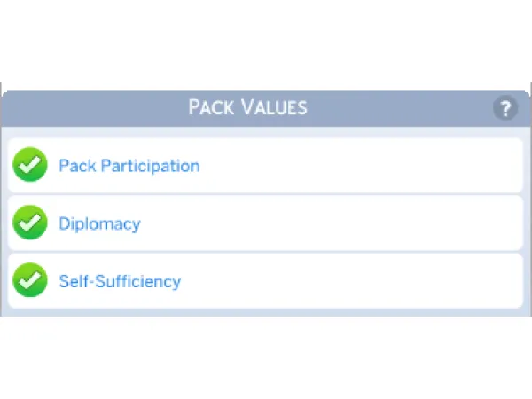This screenshot has width=532, height=399.
Task: Open the Pack Values help question mark
Action: pos(505,109)
